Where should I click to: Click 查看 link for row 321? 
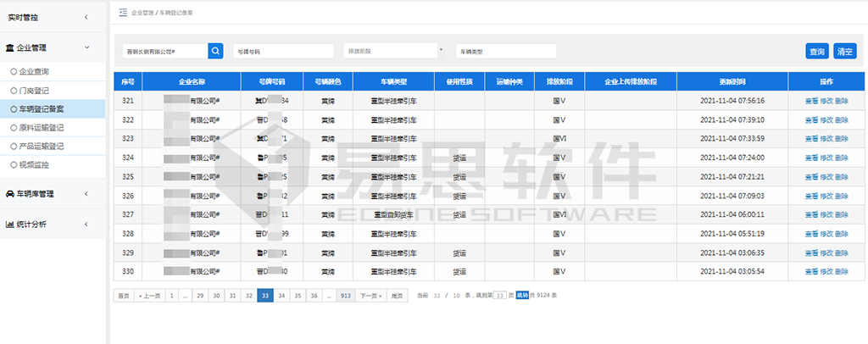(x=811, y=101)
